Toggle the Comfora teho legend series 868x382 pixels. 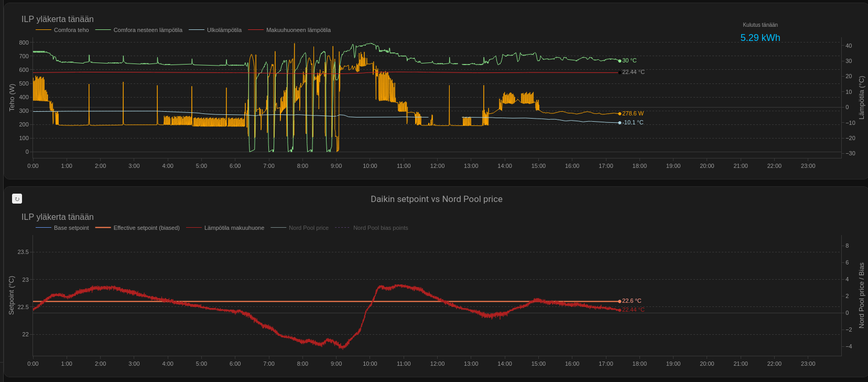coord(71,30)
